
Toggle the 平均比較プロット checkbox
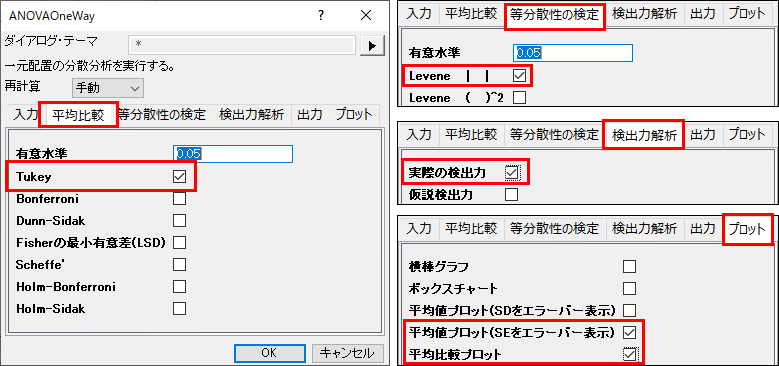tap(629, 354)
